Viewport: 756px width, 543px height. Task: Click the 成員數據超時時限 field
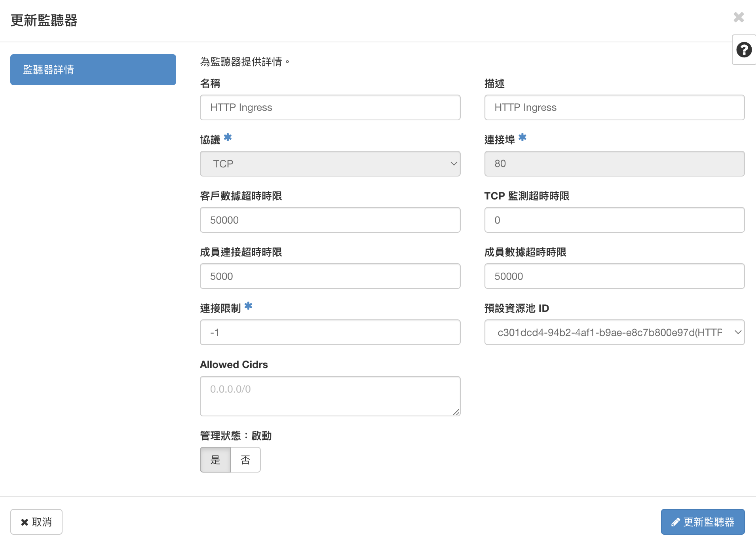pyautogui.click(x=614, y=276)
